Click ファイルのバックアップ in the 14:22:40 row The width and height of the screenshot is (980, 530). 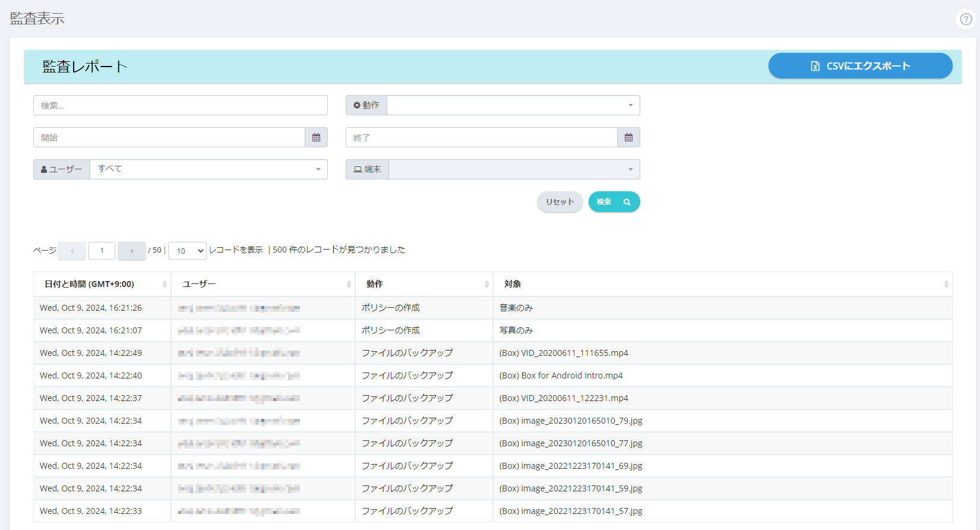[407, 376]
